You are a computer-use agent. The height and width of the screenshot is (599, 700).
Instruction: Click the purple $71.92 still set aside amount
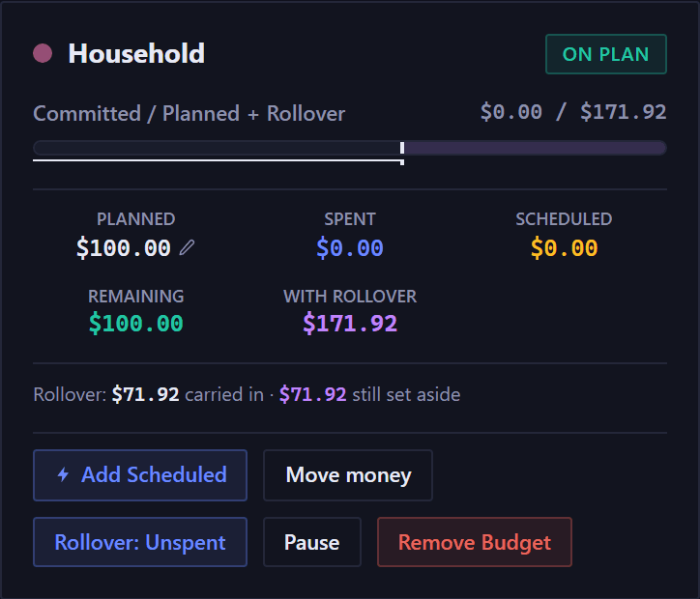point(313,395)
